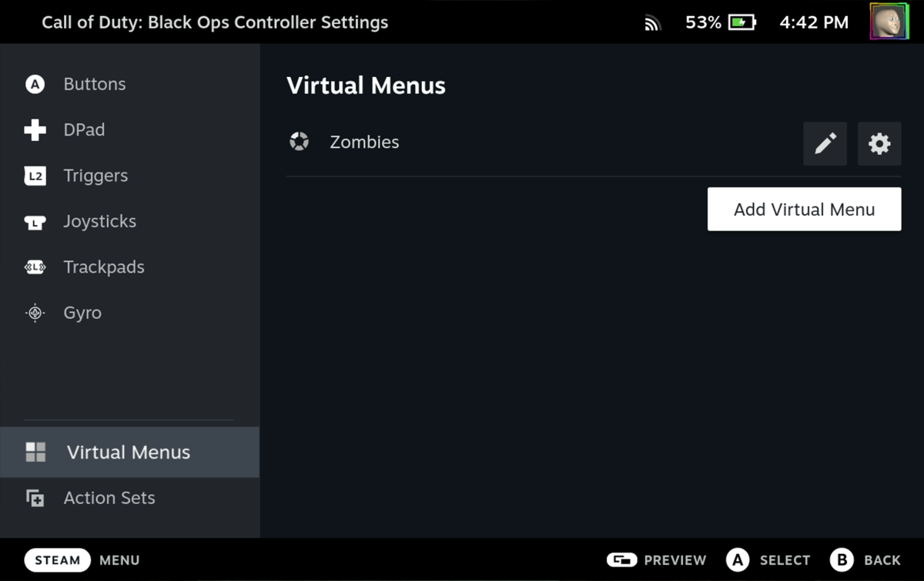Click the Black Ops Controller Settings title

(215, 22)
